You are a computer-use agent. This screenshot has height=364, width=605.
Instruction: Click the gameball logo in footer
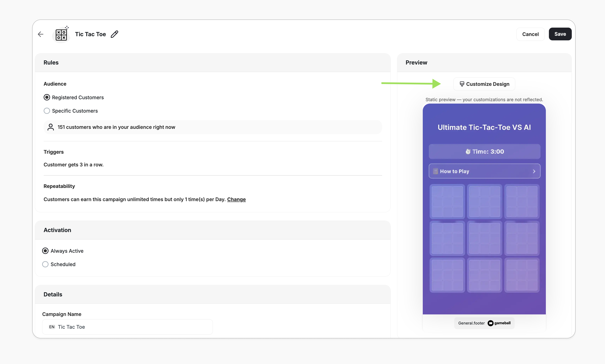tap(499, 323)
